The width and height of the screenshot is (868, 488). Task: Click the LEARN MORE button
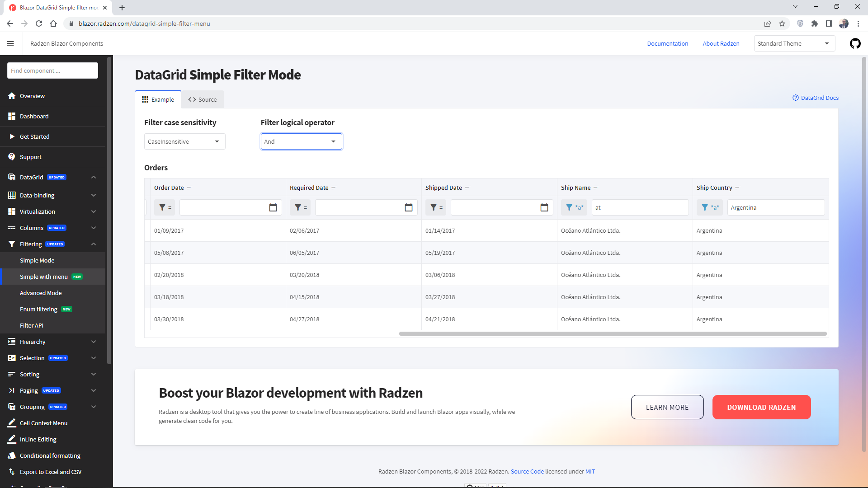(x=667, y=407)
